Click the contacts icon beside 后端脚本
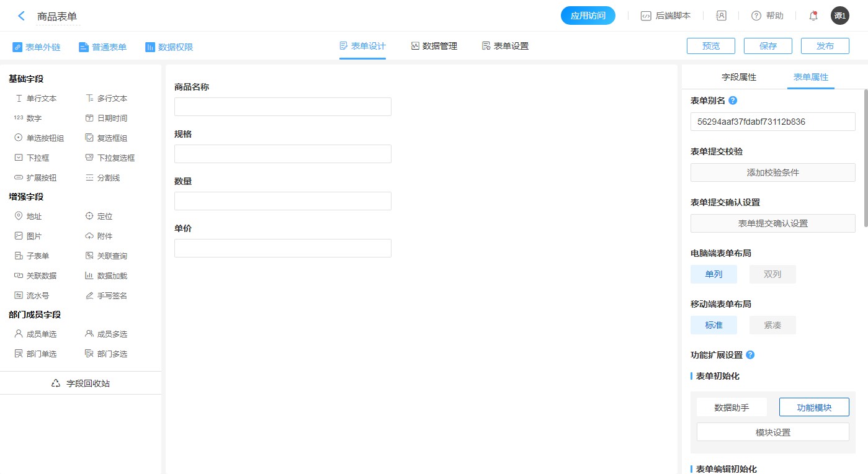The image size is (868, 474). [721, 16]
